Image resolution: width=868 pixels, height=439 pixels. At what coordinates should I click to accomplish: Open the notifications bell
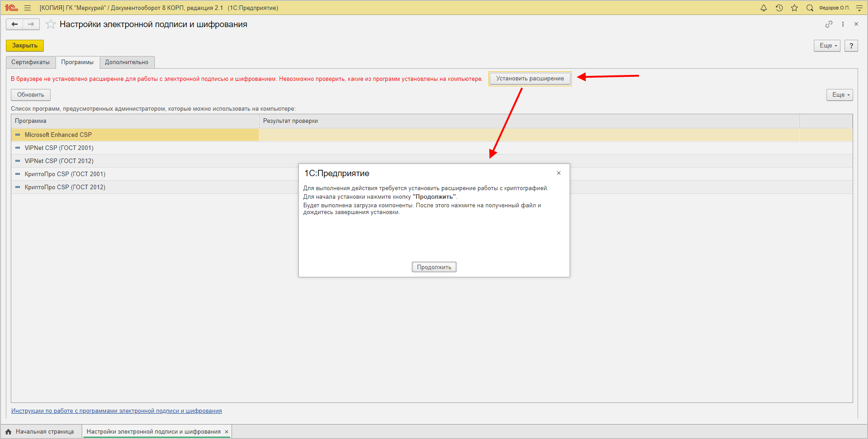[x=764, y=8]
